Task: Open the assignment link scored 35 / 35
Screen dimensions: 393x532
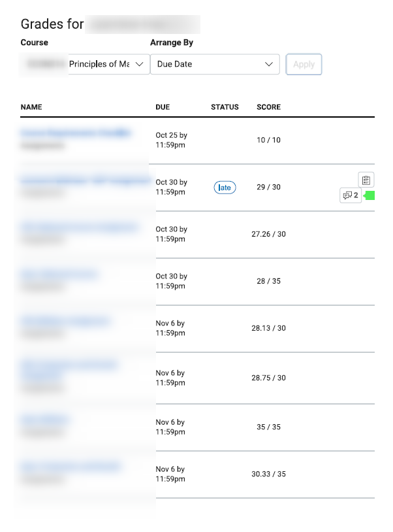Action: [x=45, y=420]
